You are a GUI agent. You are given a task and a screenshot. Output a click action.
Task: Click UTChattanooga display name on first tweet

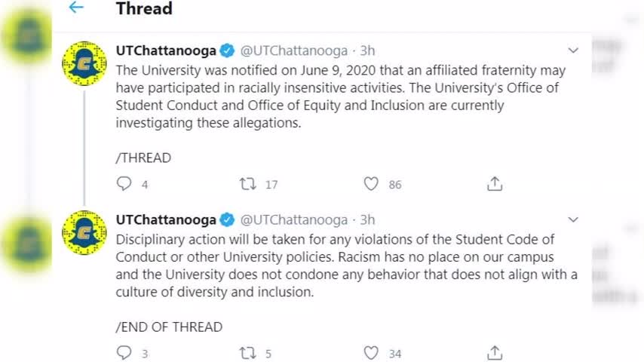click(166, 51)
